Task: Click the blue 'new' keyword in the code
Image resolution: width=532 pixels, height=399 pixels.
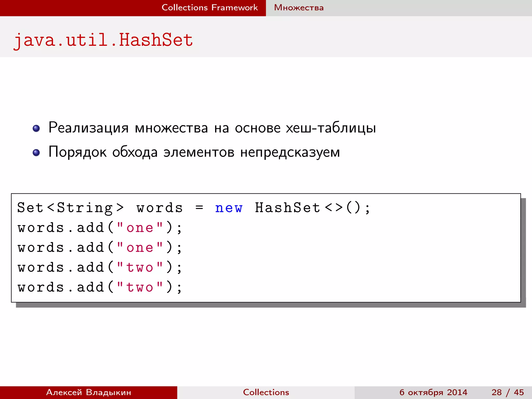Action: tap(229, 208)
